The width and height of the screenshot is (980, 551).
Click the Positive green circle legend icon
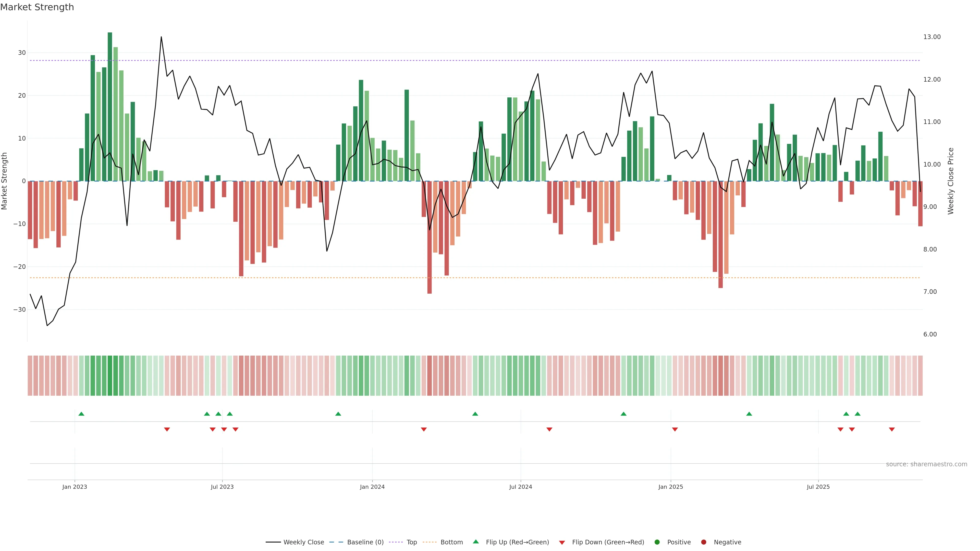tap(657, 542)
